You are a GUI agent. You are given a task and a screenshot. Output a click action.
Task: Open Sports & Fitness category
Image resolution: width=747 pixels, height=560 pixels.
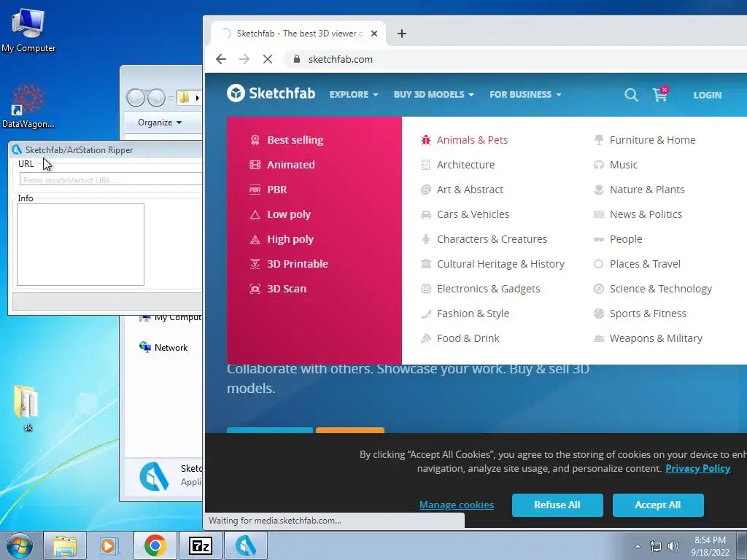click(x=640, y=314)
